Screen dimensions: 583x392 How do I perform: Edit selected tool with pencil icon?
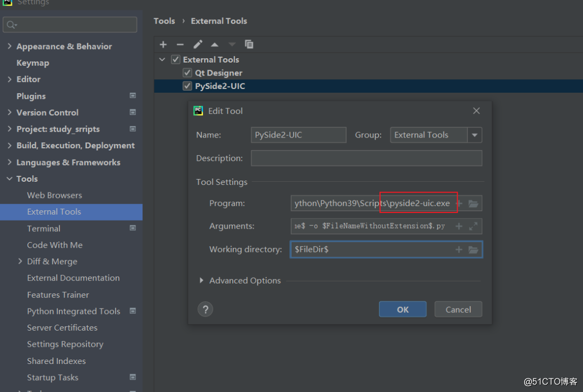198,45
